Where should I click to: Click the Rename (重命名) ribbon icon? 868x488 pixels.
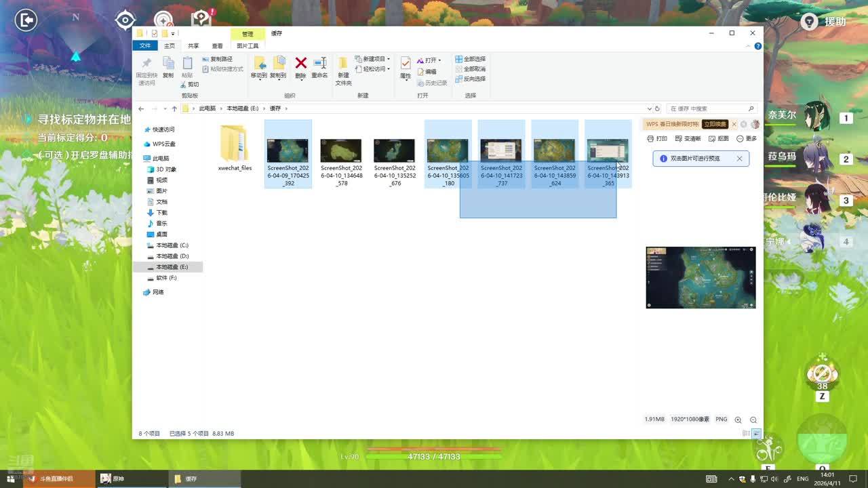click(x=319, y=64)
